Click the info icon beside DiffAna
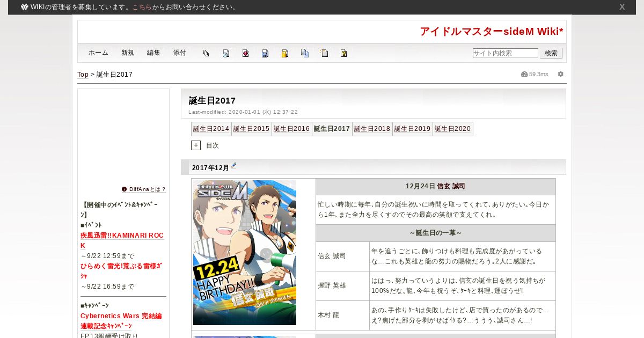Screen dimensions: 644x338 click(125, 189)
